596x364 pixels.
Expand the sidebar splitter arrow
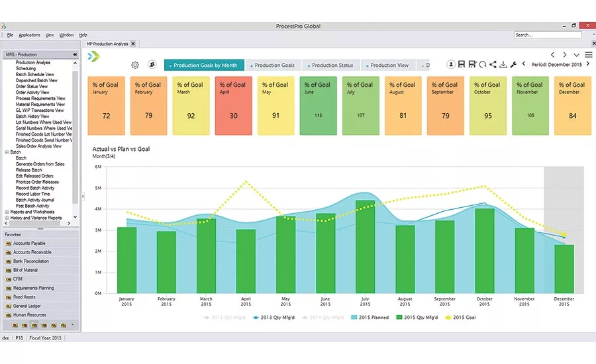pyautogui.click(x=83, y=197)
